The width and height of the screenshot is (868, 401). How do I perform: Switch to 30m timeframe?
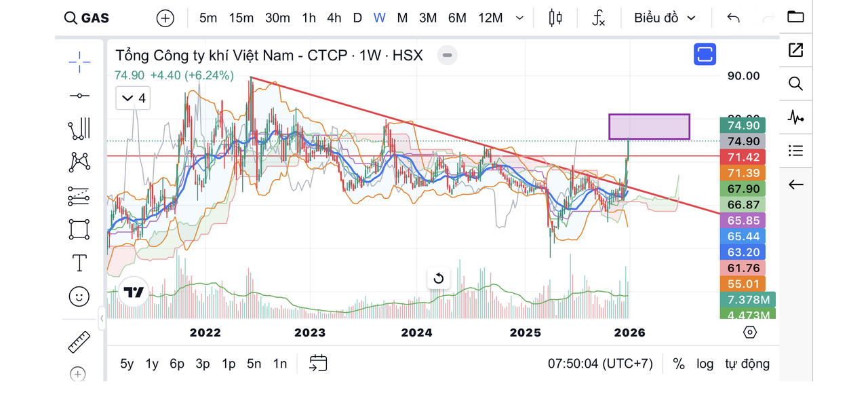tap(277, 18)
